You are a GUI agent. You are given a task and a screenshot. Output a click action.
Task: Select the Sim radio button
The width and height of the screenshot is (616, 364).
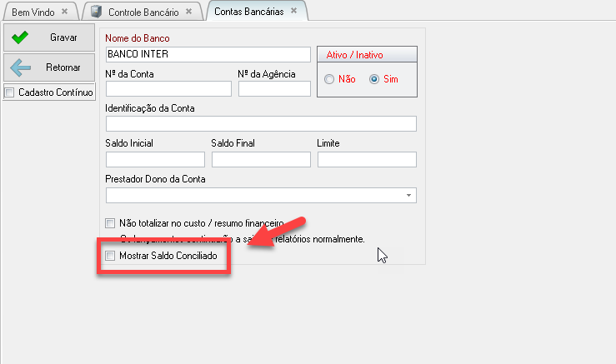[374, 79]
